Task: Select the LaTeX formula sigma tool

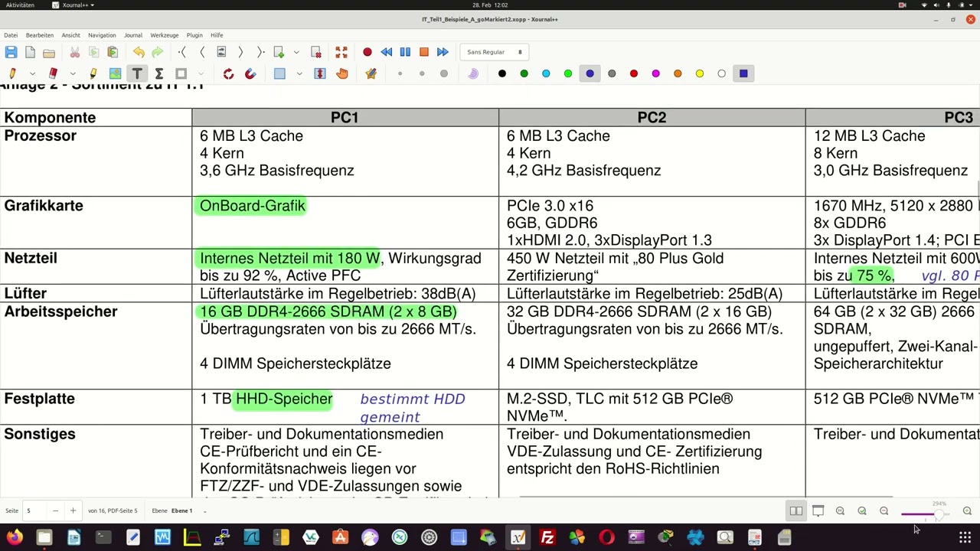Action: pos(159,73)
